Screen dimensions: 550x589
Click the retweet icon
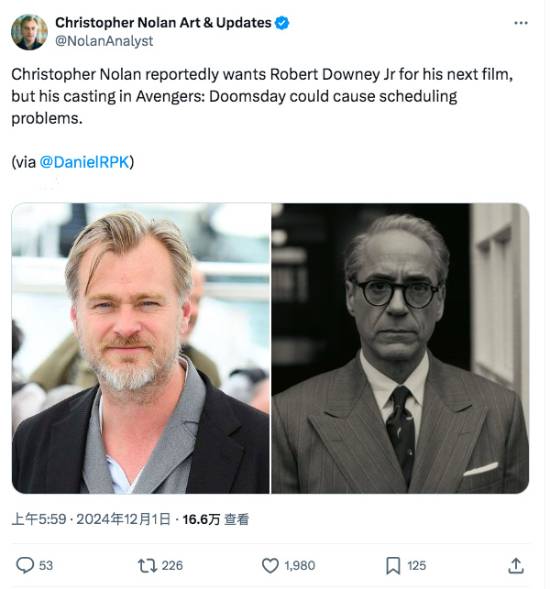(147, 565)
